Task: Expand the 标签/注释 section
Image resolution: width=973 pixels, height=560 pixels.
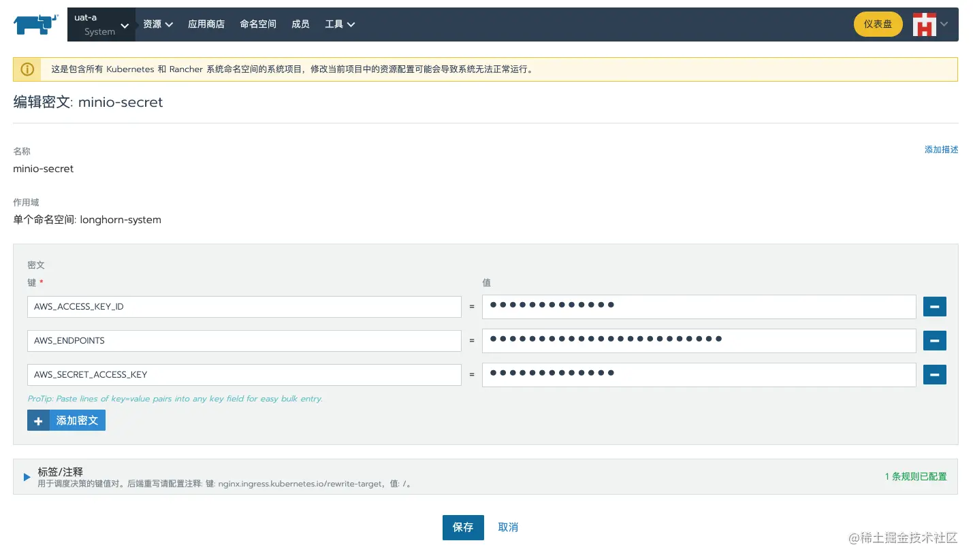Action: tap(27, 477)
